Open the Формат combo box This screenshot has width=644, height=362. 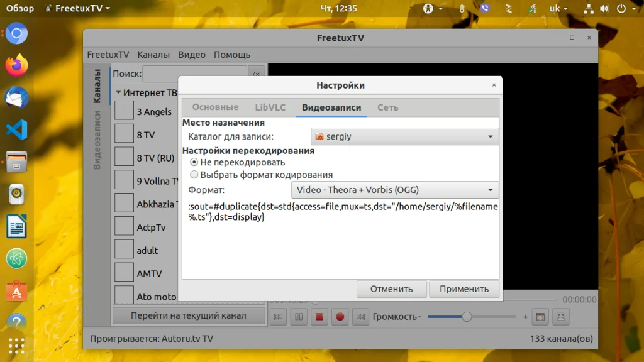pyautogui.click(x=395, y=190)
